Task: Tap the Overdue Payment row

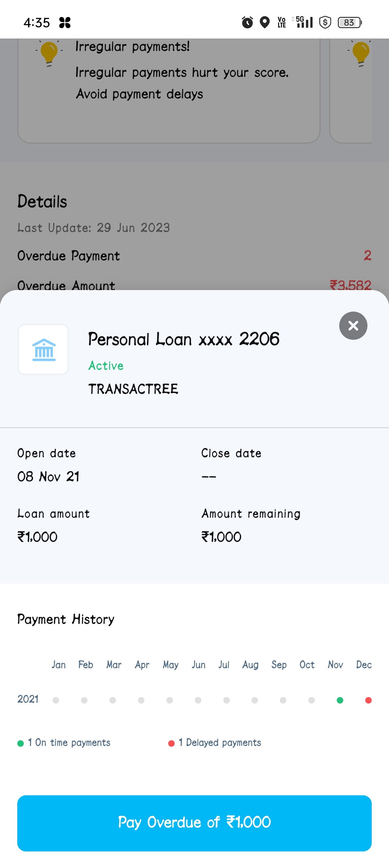Action: click(x=194, y=256)
